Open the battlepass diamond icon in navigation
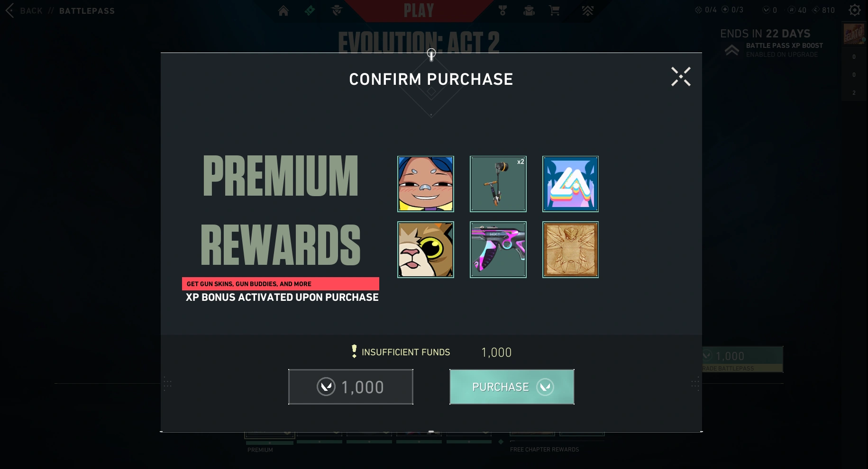 pyautogui.click(x=310, y=10)
